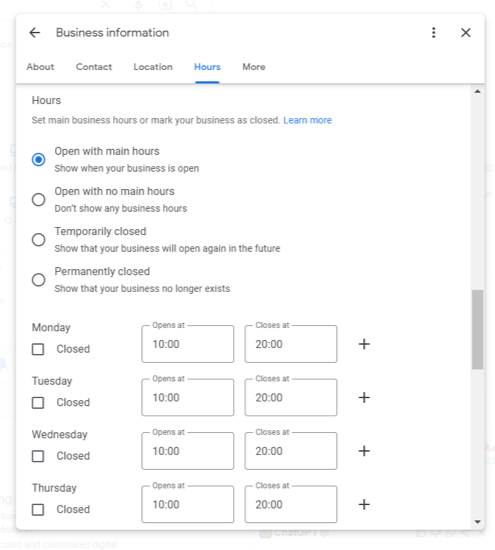The height and width of the screenshot is (550, 495).
Task: Choose Open with no main hours
Action: click(39, 200)
